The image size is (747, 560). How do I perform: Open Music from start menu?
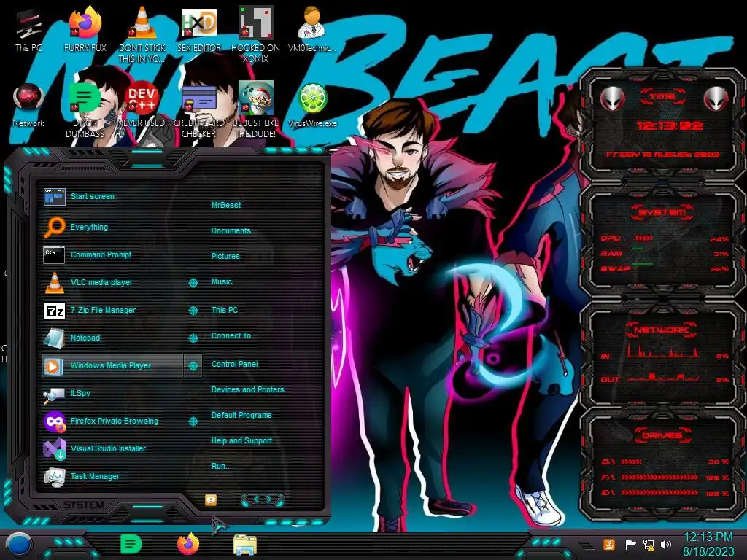pos(222,282)
